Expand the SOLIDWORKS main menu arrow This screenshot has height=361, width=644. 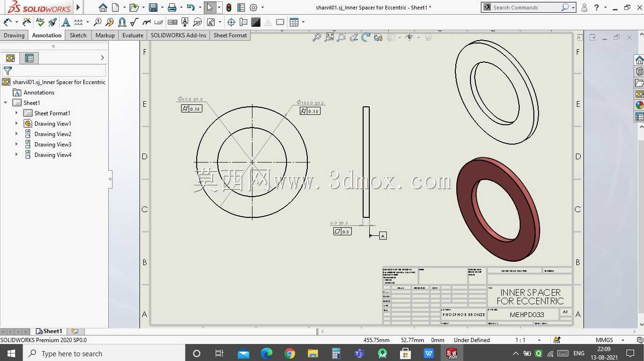click(78, 8)
